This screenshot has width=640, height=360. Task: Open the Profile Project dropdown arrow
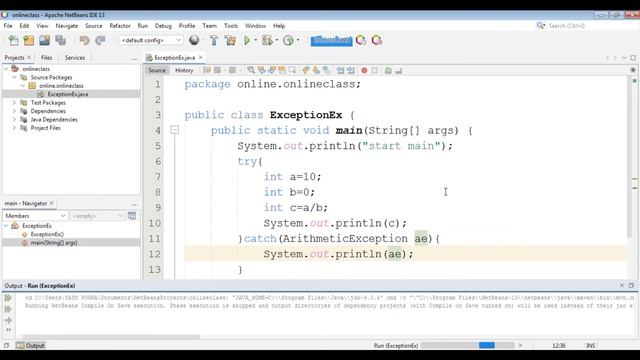coord(298,40)
